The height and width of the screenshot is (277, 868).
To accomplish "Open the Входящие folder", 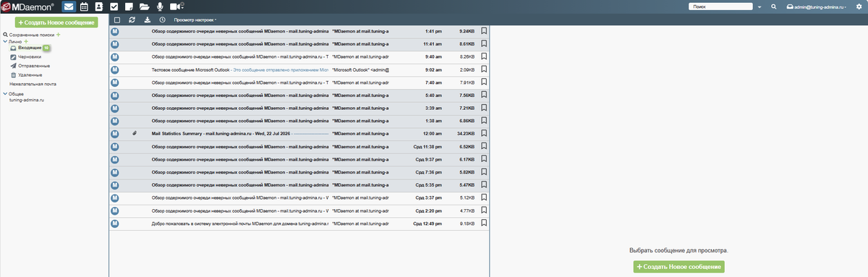I will (x=29, y=47).
